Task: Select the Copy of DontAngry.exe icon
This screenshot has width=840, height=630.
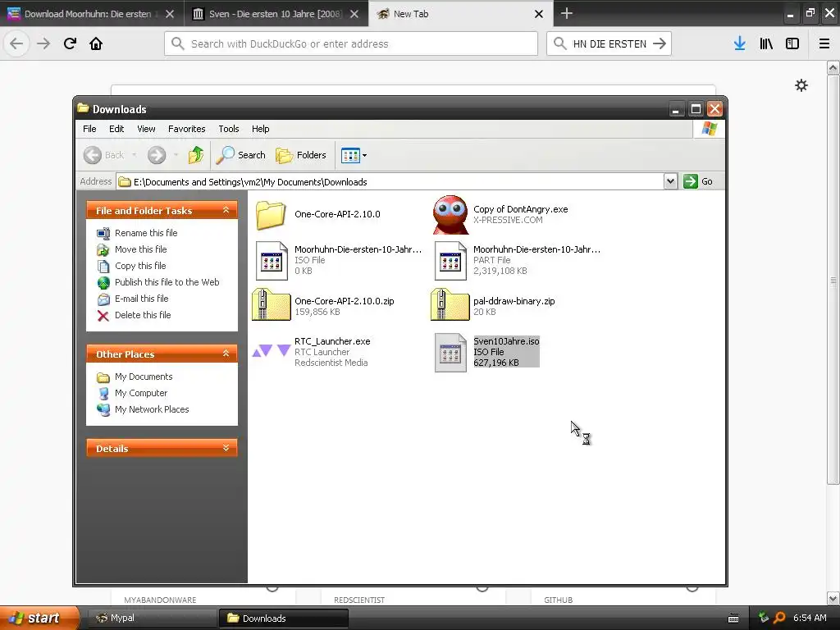Action: point(450,214)
